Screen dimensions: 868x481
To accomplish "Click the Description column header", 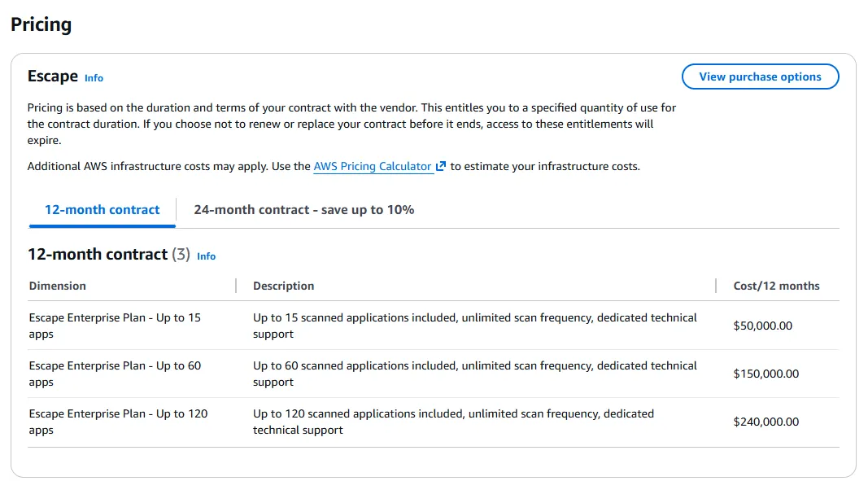I will pos(283,286).
